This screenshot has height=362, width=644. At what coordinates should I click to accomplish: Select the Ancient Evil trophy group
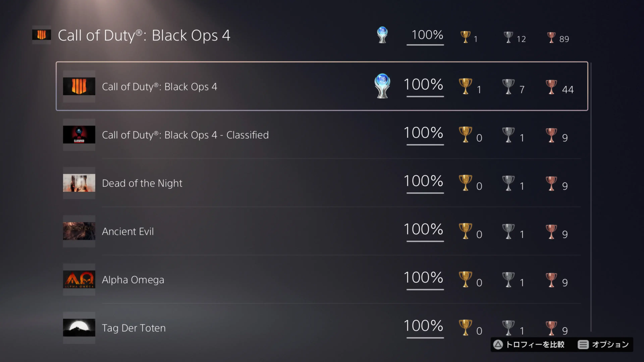(x=128, y=231)
